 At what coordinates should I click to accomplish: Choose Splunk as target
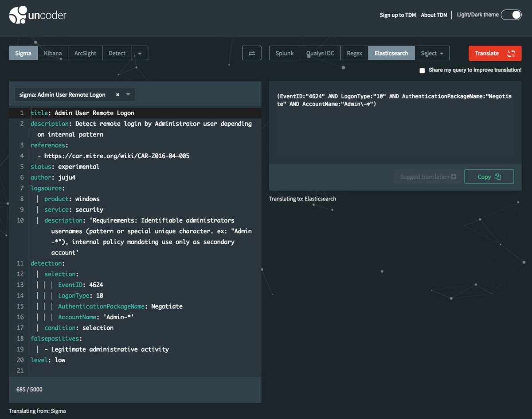point(285,53)
